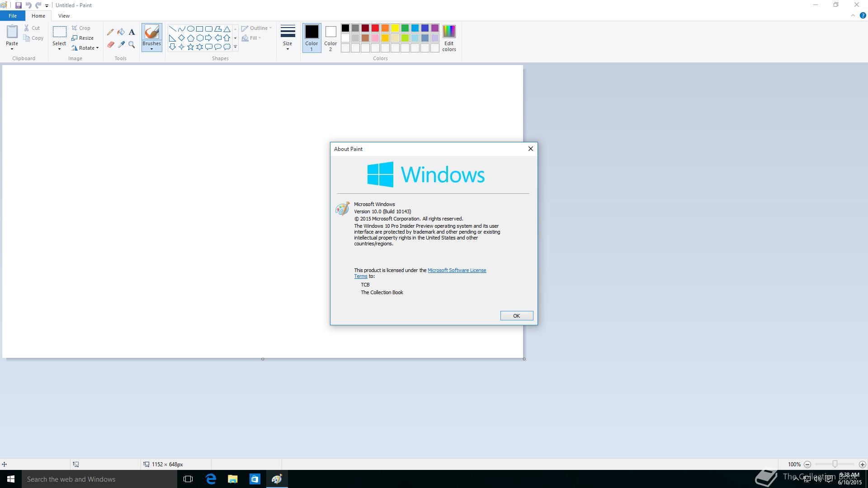Select the Eraser tool
The width and height of the screenshot is (868, 488).
pyautogui.click(x=110, y=45)
